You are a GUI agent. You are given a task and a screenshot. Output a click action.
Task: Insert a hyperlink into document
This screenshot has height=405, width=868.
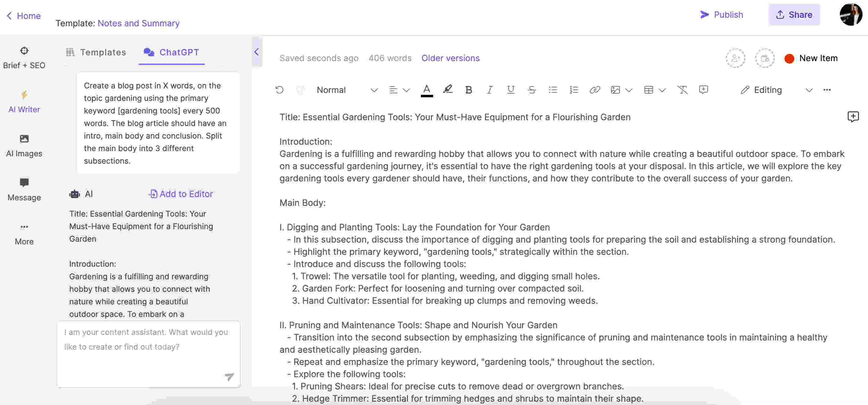tap(595, 90)
